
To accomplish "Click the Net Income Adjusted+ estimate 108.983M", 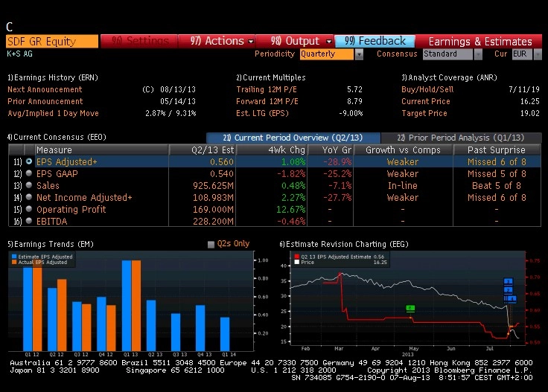I will [213, 198].
